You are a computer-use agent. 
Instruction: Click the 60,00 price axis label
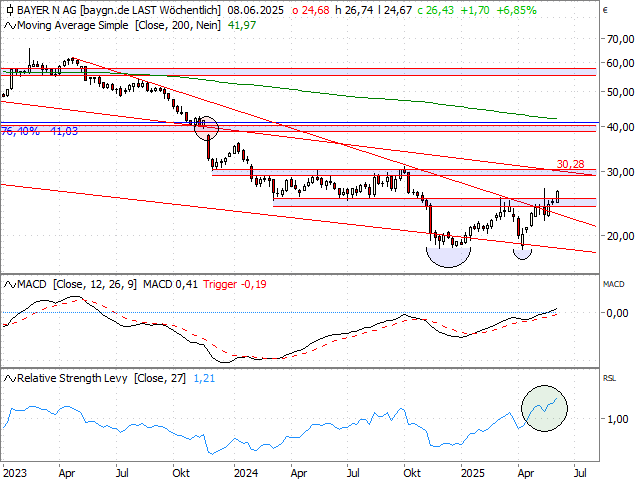pos(620,63)
